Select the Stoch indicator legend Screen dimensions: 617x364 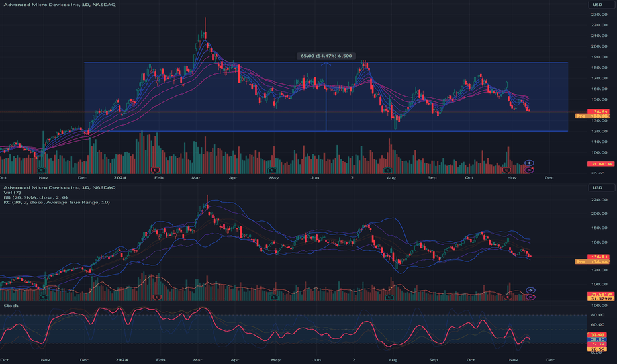(11, 306)
